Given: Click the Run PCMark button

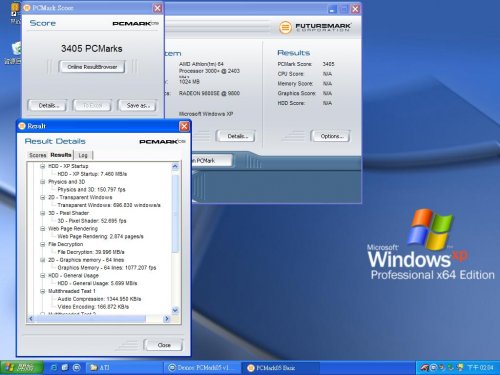Looking at the screenshot, I should pos(212,161).
